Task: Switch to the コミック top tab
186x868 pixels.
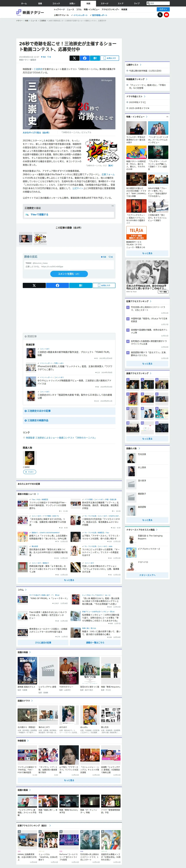Action: 56,3
